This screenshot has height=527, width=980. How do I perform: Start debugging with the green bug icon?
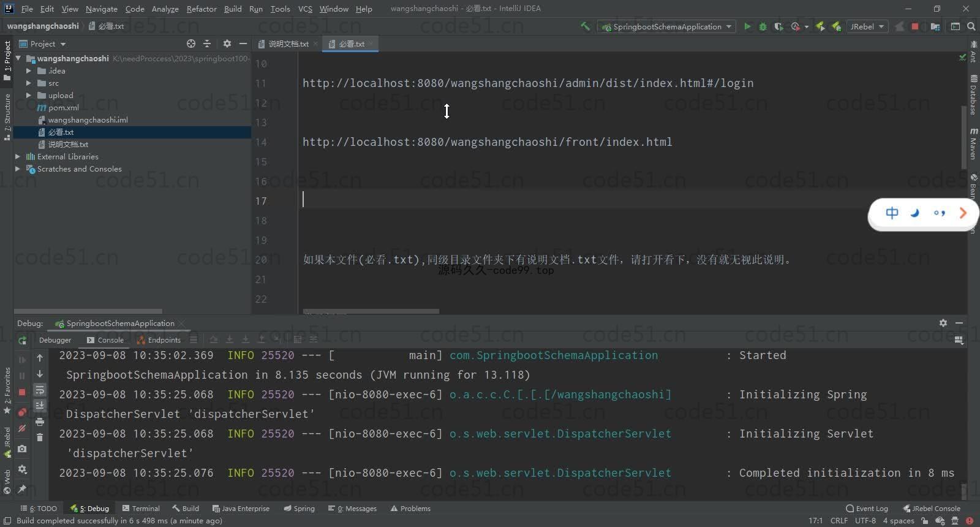pyautogui.click(x=763, y=26)
